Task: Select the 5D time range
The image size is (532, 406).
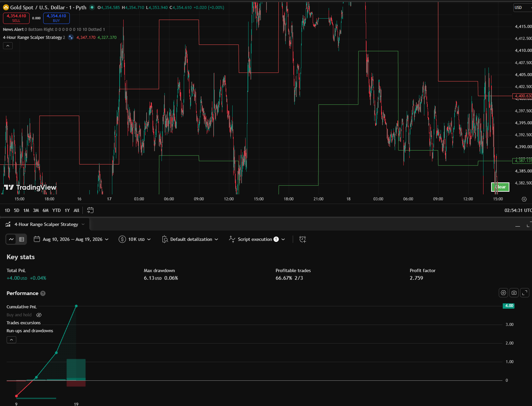Action: coord(17,210)
